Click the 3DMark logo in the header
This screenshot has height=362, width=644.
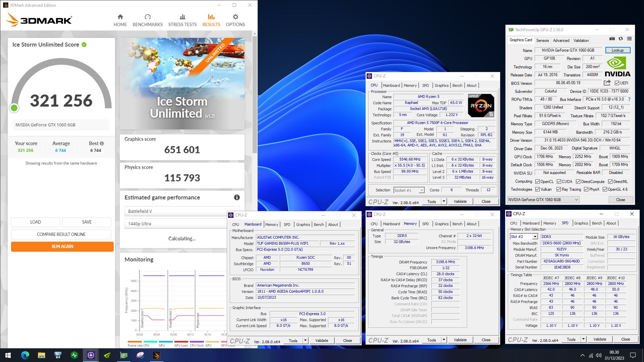[39, 20]
